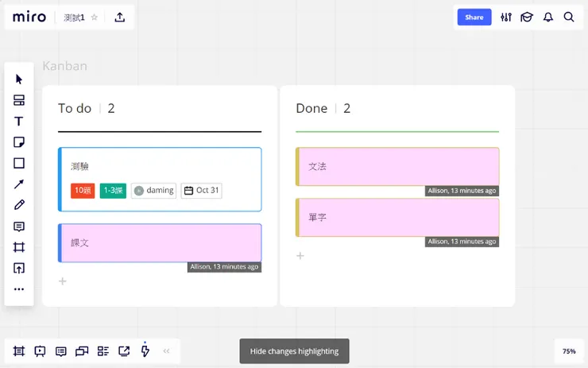The image size is (588, 368).
Task: Pick the connection line arrow tool
Action: coord(19,184)
